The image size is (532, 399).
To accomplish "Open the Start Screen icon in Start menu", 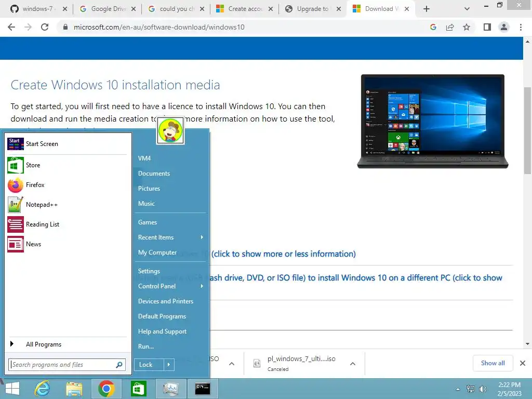I will (x=16, y=144).
